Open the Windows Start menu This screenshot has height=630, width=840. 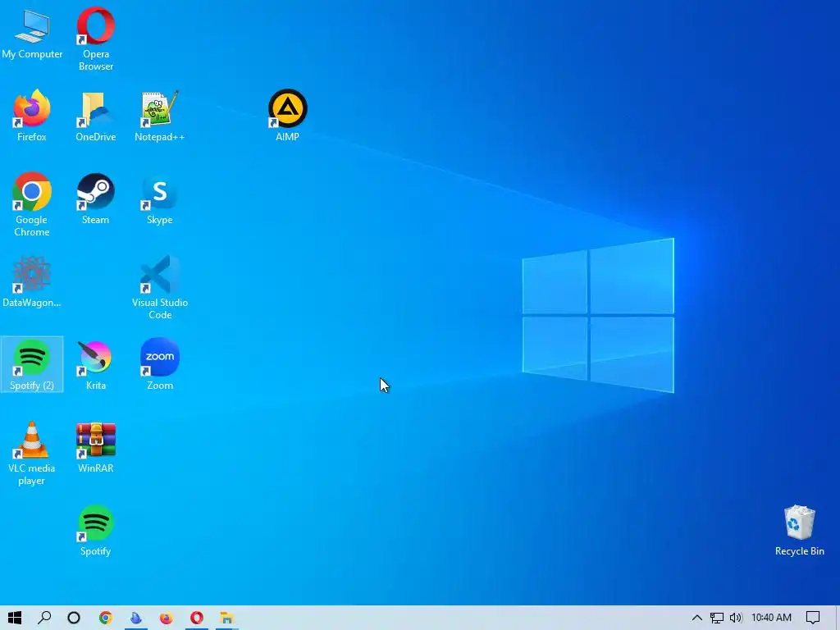pyautogui.click(x=15, y=618)
